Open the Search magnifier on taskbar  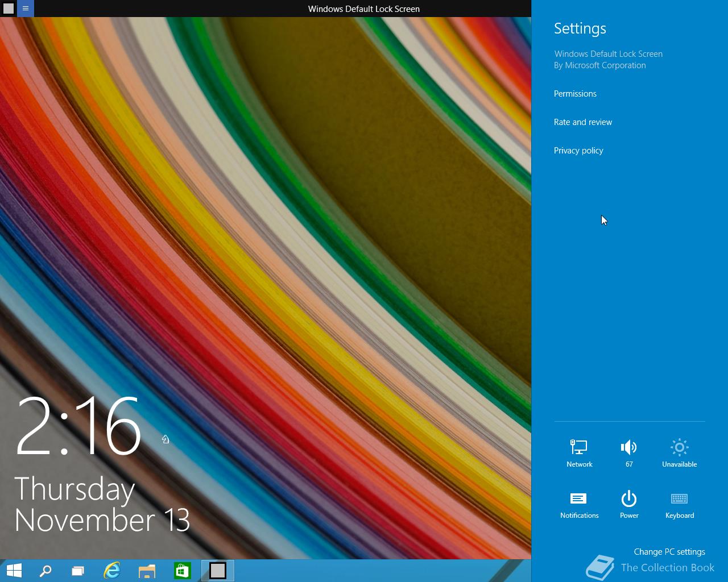(x=45, y=571)
